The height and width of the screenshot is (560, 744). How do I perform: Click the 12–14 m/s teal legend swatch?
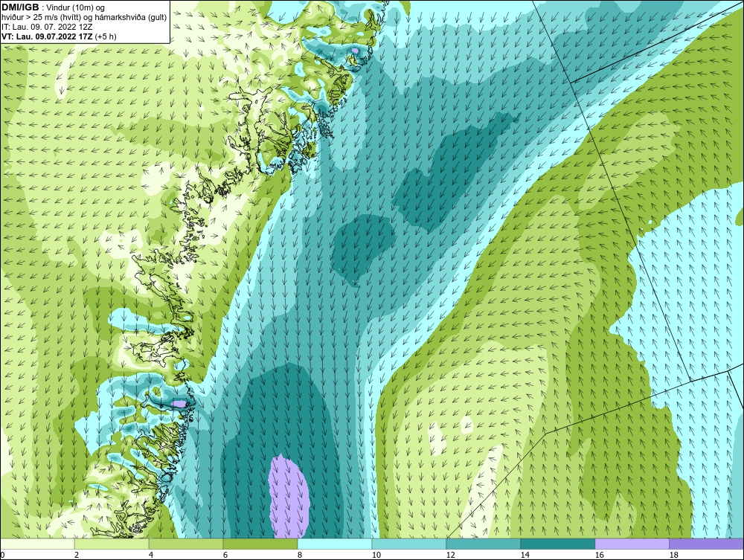pyautogui.click(x=484, y=544)
